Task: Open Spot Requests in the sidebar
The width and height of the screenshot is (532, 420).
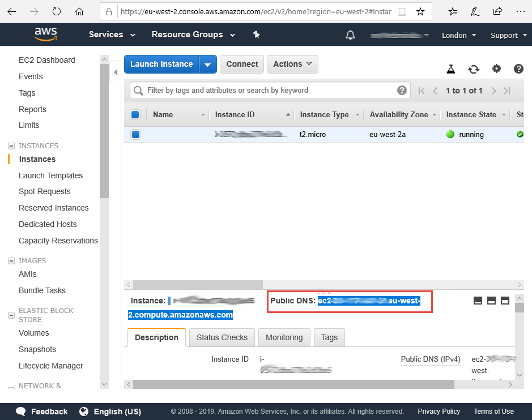Action: (44, 191)
